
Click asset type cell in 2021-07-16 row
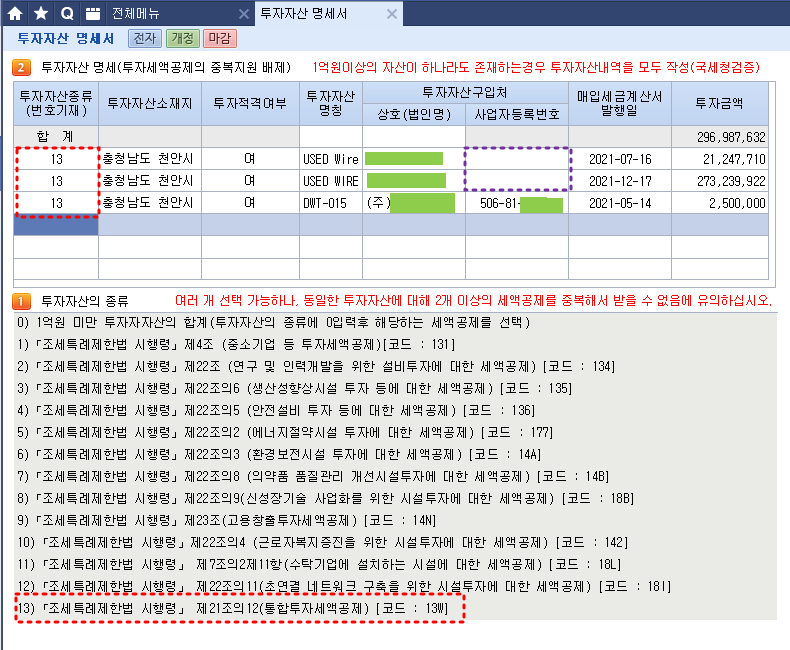point(56,159)
